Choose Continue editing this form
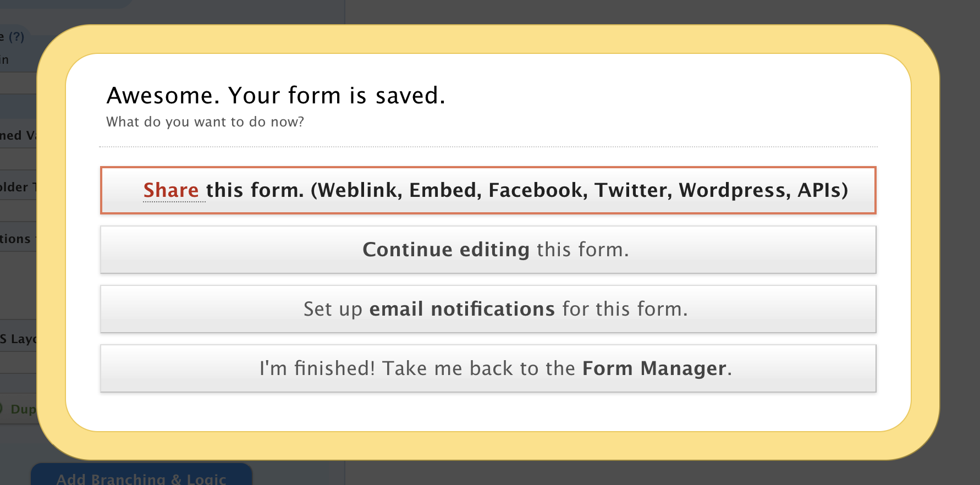The image size is (980, 485). [x=488, y=250]
